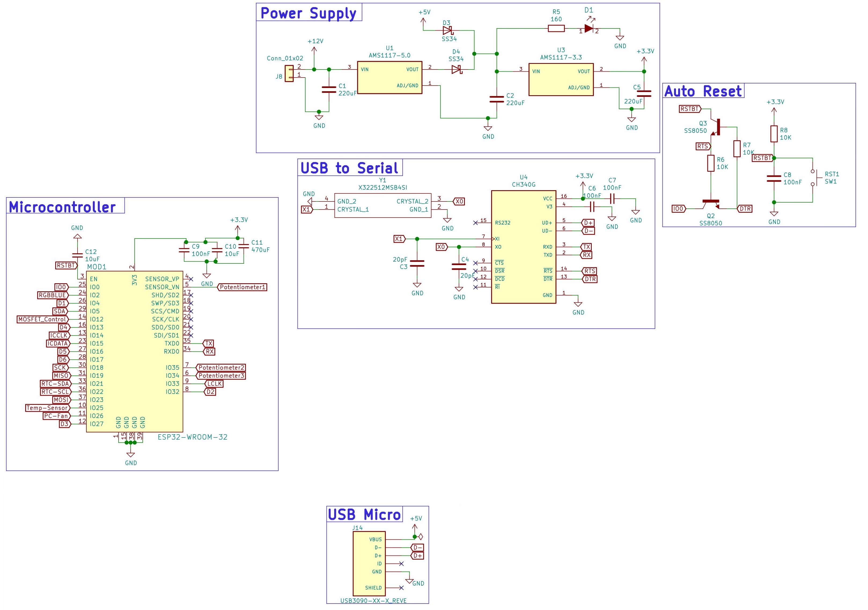Click the X0 label on crystal CRYSTAL_2 pin
Screen dimensions: 868x610
(459, 201)
